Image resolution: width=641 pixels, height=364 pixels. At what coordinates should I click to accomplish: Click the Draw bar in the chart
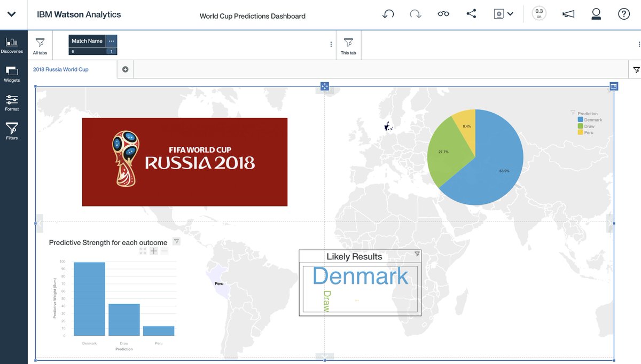[124, 320]
